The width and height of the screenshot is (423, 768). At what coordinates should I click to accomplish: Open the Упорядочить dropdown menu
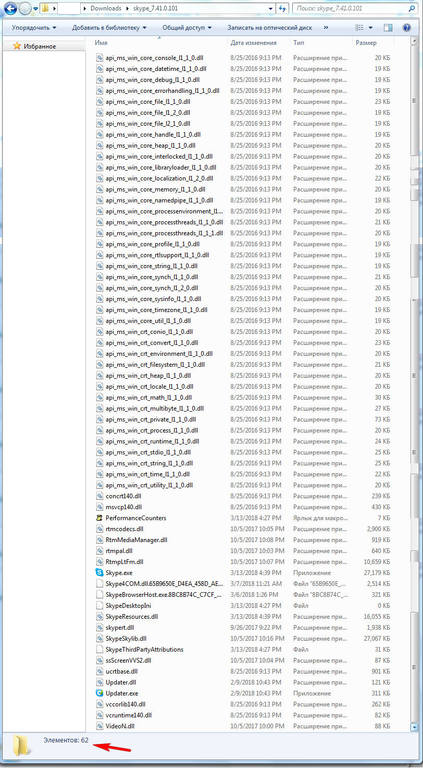click(x=34, y=28)
